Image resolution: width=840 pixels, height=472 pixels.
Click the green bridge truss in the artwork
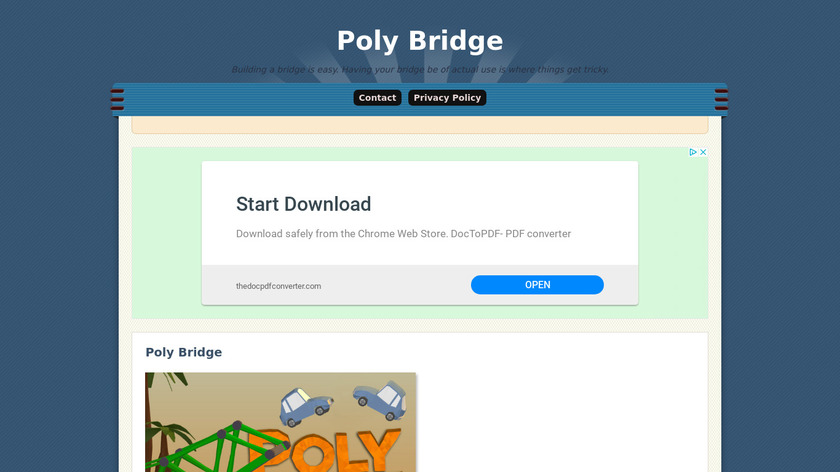pyautogui.click(x=220, y=448)
